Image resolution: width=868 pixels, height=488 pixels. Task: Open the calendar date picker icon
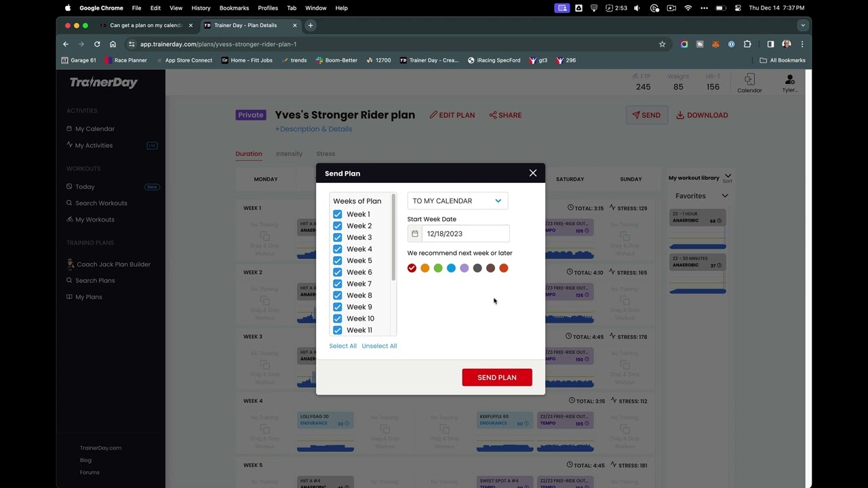[x=415, y=234]
